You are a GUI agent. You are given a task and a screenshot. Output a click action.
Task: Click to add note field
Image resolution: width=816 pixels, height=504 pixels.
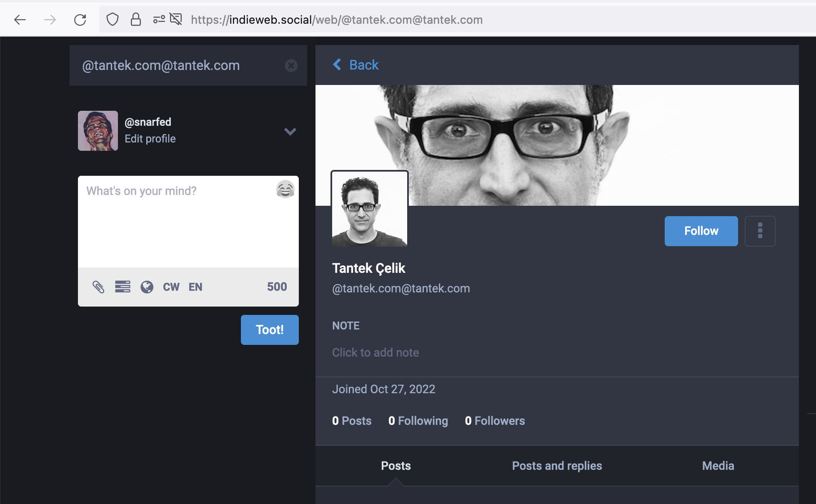[375, 352]
